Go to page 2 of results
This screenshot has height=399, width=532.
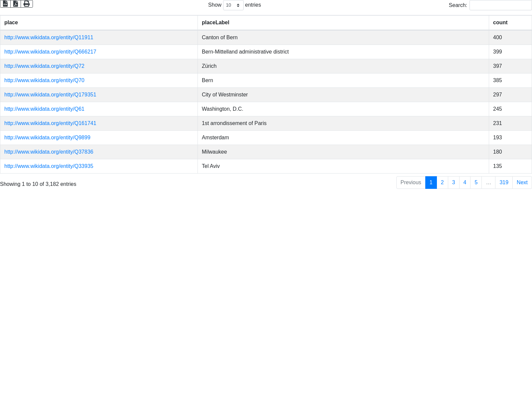tap(442, 183)
